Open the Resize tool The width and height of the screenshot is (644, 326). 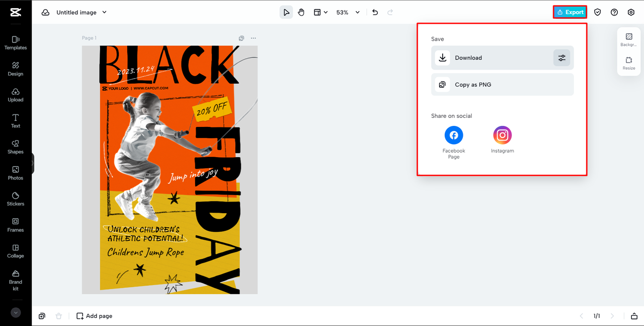[629, 63]
